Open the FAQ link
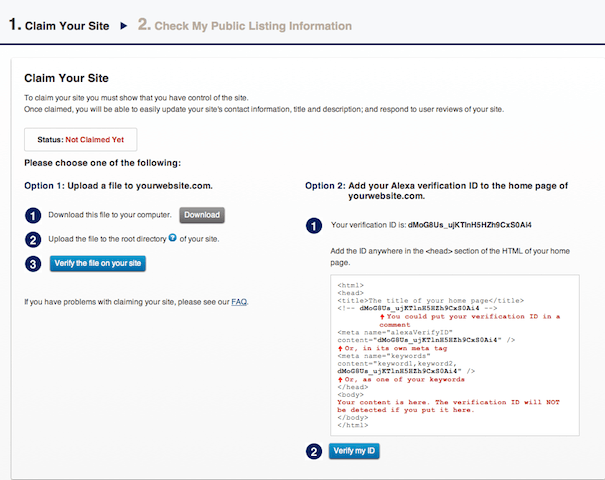 click(x=239, y=302)
